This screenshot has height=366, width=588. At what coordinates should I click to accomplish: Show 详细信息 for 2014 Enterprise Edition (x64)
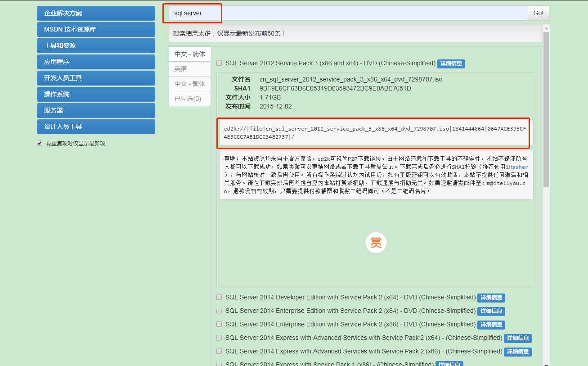point(491,311)
